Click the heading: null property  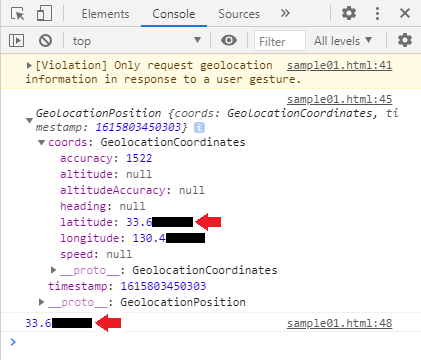click(103, 206)
